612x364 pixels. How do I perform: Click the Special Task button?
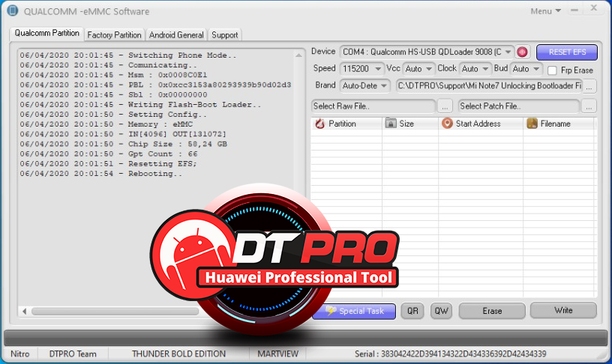click(x=354, y=311)
